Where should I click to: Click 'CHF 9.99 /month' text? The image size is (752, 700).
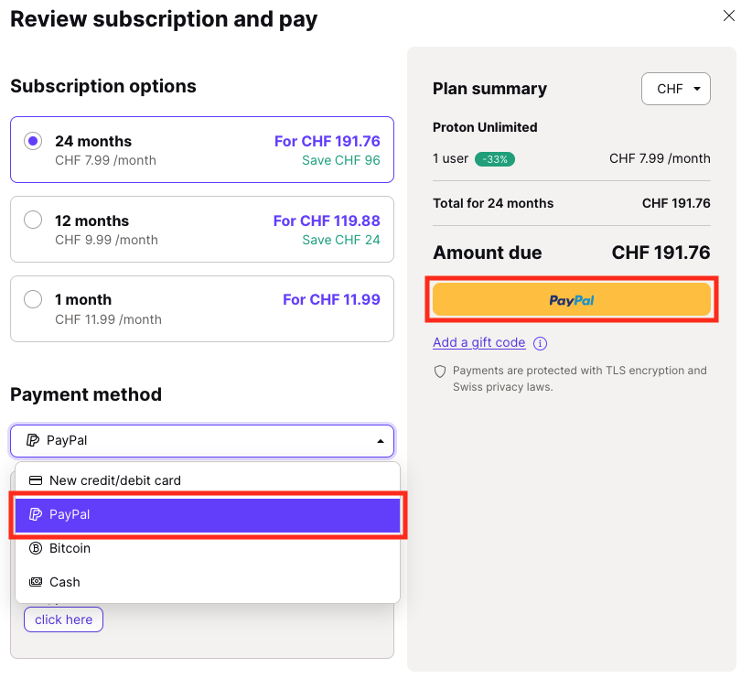pyautogui.click(x=106, y=240)
